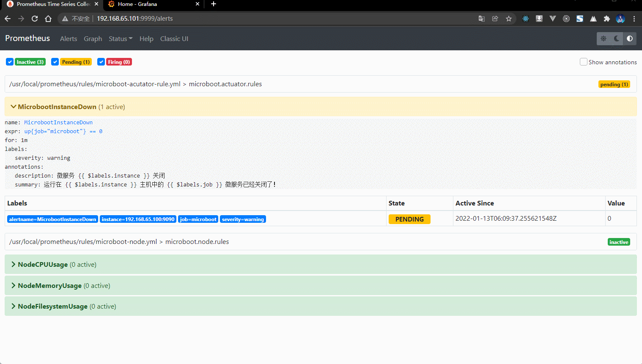
Task: Open the concentric circles extension icon
Action: coord(566,19)
